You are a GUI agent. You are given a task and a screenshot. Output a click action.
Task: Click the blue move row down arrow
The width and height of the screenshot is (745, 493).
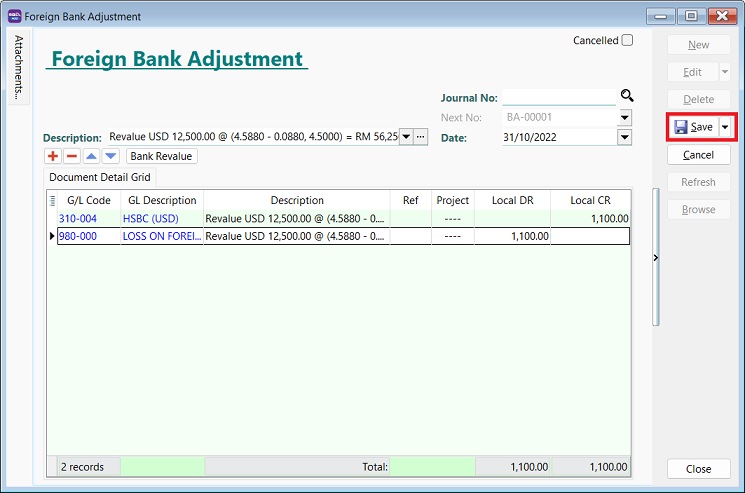tap(111, 156)
